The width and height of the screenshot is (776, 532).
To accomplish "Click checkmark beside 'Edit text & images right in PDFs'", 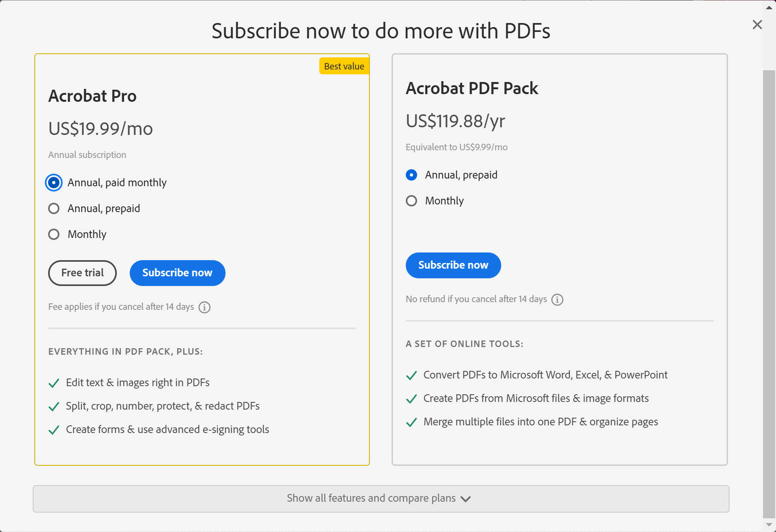I will tap(54, 383).
